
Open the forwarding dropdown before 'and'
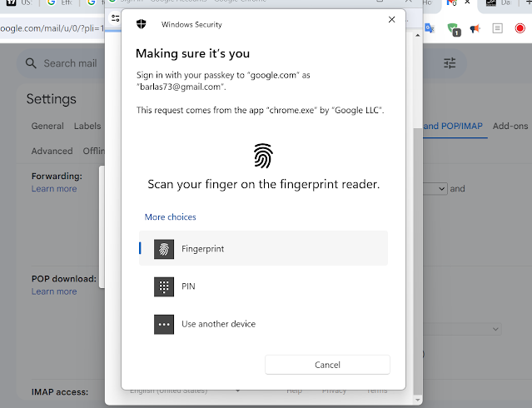pyautogui.click(x=435, y=188)
